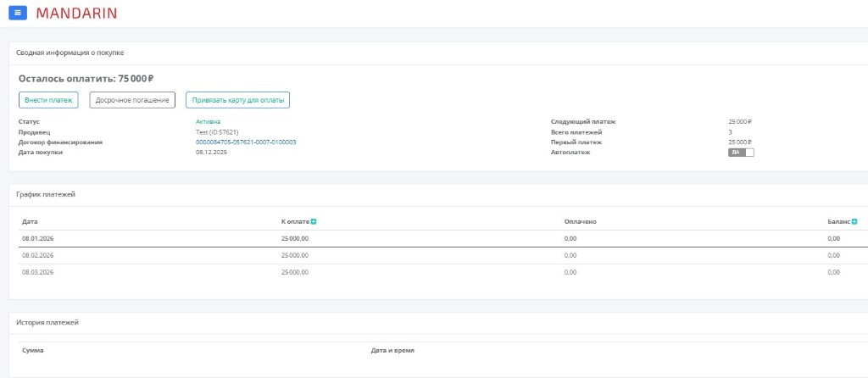Click the История платежей panel title
The height and width of the screenshot is (378, 868).
[48, 323]
